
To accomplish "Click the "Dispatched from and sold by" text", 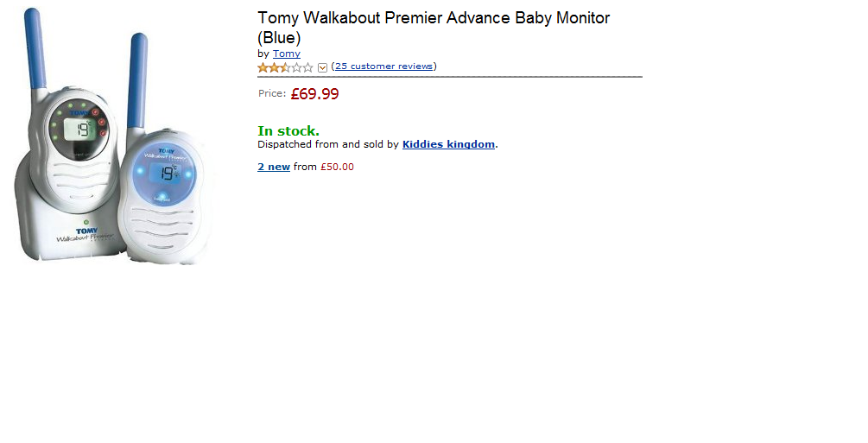I will [x=328, y=144].
